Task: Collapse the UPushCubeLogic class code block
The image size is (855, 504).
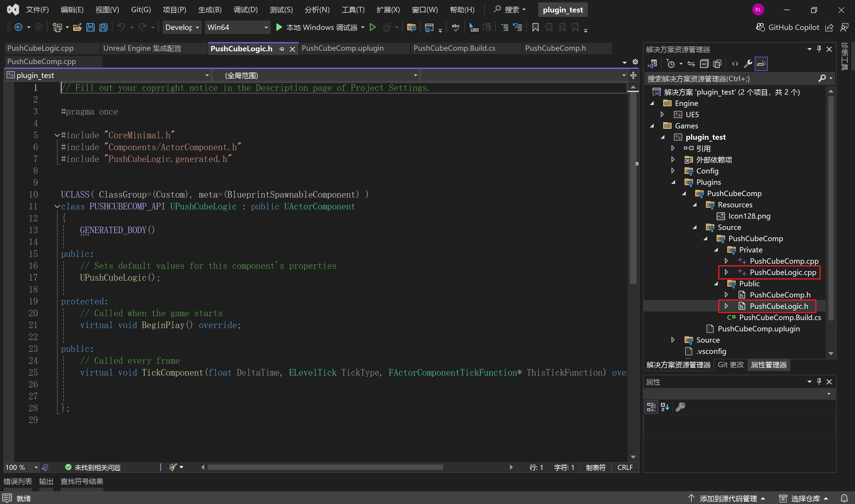Action: click(57, 206)
